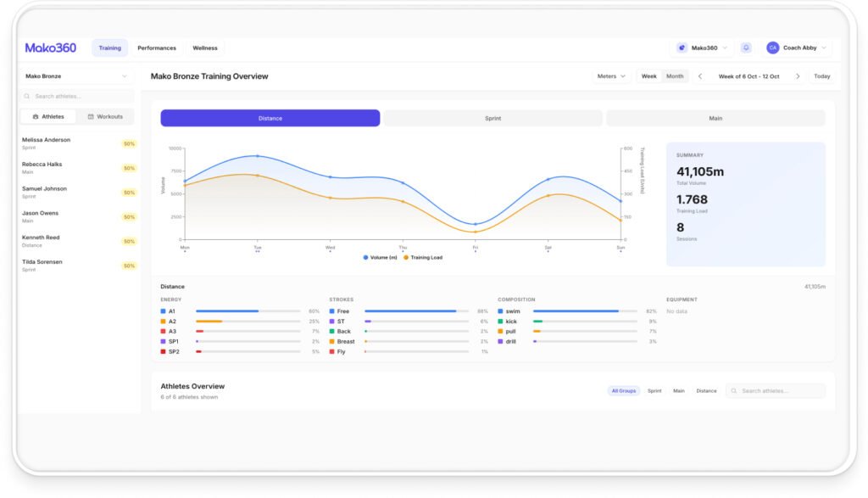
Task: Open the Performances navigation tab
Action: 157,48
